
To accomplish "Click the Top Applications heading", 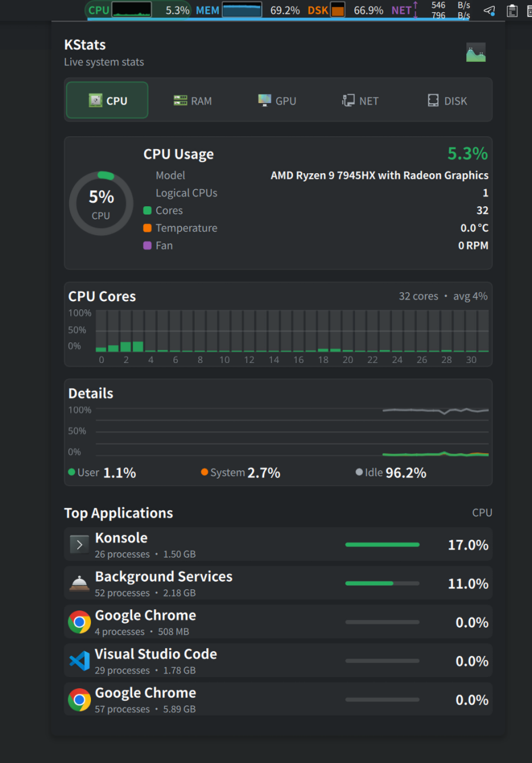I will [x=118, y=513].
